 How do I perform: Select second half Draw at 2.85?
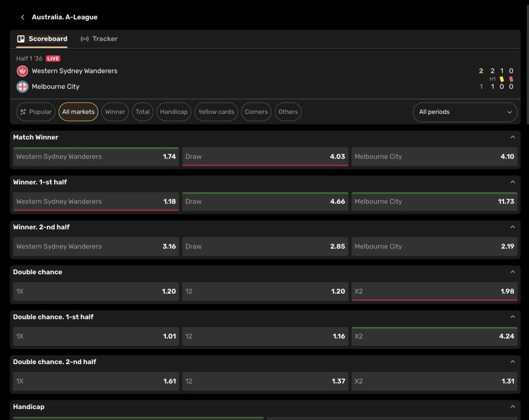pos(265,246)
